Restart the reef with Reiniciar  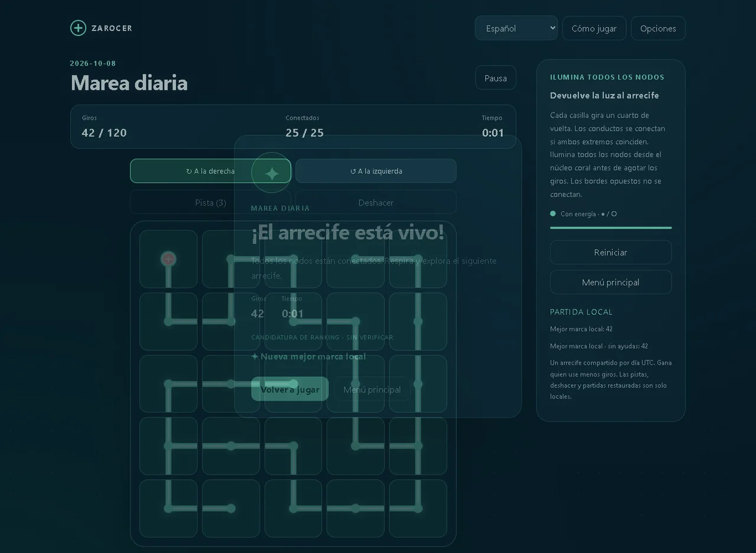(611, 252)
